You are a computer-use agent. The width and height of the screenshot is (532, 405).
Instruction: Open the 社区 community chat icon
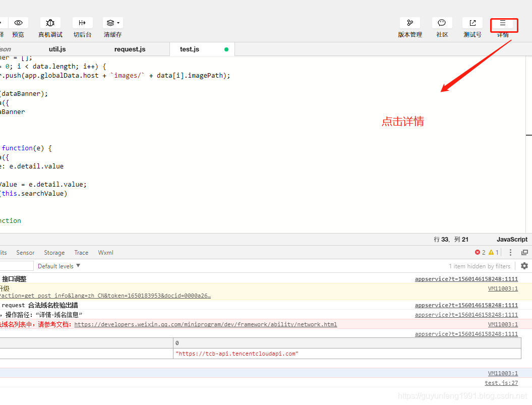pyautogui.click(x=442, y=23)
